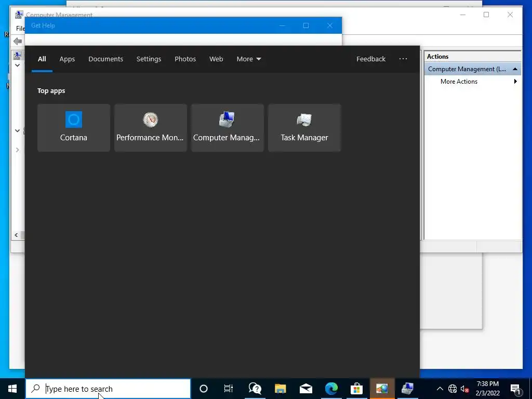Open Task View on the taskbar
532x399 pixels.
point(229,389)
